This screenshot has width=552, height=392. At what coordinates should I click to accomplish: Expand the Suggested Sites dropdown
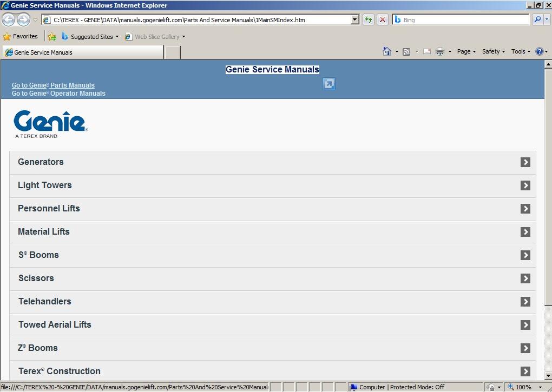(x=117, y=37)
